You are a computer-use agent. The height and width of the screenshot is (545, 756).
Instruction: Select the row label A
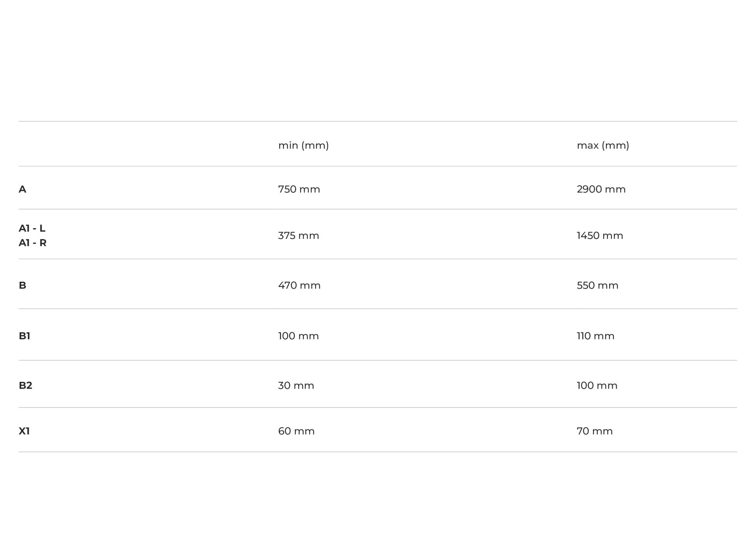click(x=22, y=189)
